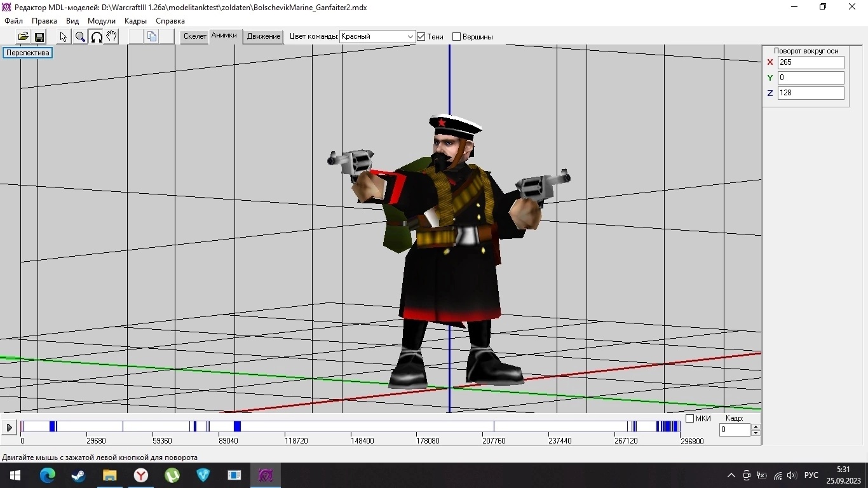
Task: Disable the Тени checkbox
Action: (421, 37)
